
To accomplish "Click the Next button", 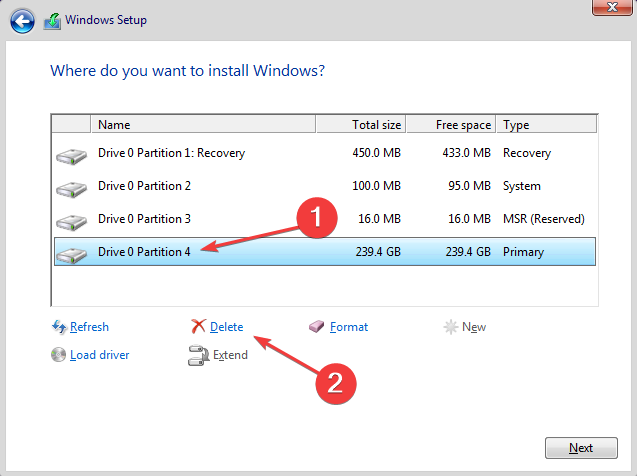I will point(581,448).
